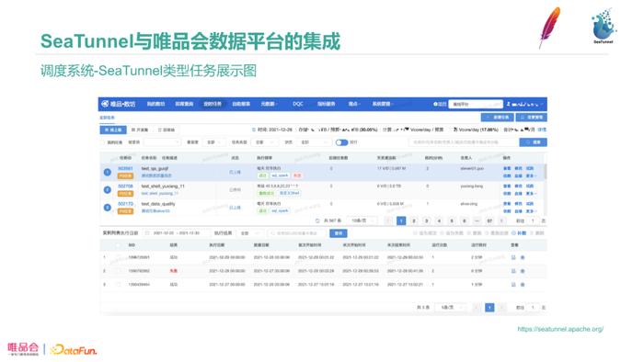Click the SeaTunnel logo at top right

click(x=603, y=26)
